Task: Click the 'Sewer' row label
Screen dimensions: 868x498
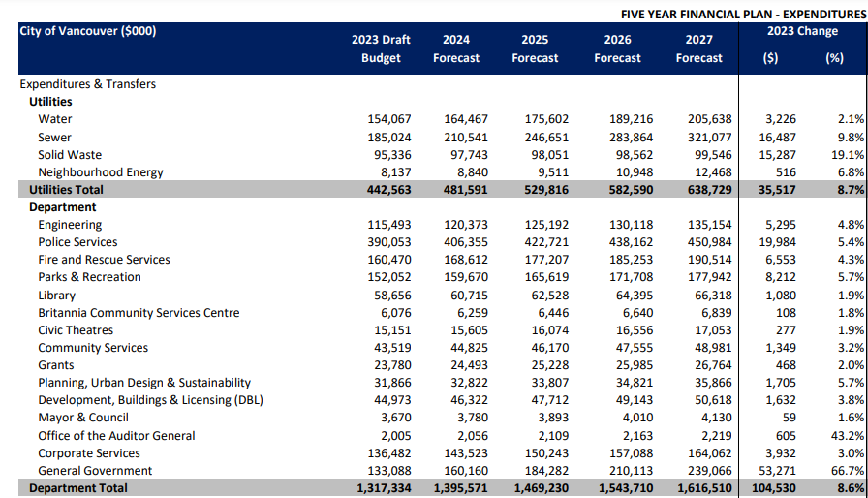Action: click(54, 138)
